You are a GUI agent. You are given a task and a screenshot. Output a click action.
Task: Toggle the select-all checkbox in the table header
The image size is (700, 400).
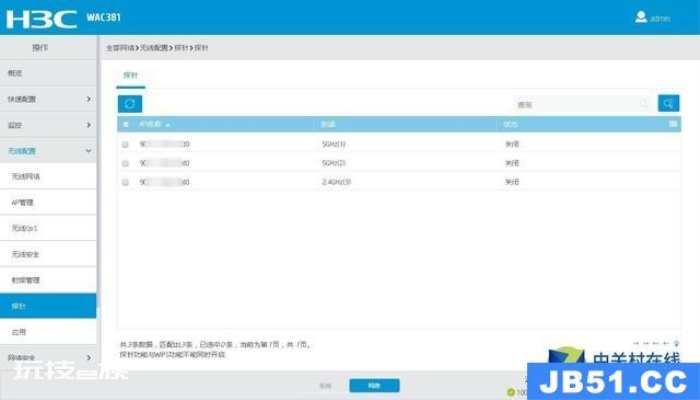tap(125, 125)
